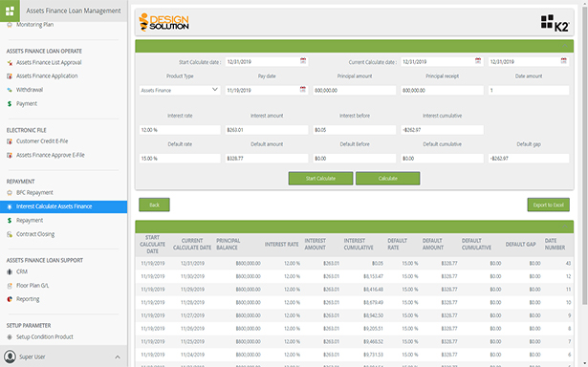Click the Principal receipt input field
The height and width of the screenshot is (367, 588).
442,91
